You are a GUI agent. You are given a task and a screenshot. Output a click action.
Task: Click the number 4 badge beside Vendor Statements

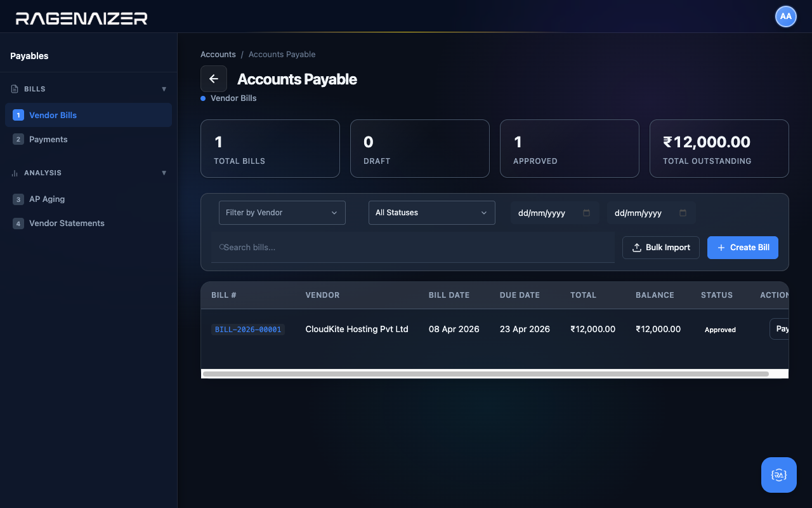[x=18, y=223]
